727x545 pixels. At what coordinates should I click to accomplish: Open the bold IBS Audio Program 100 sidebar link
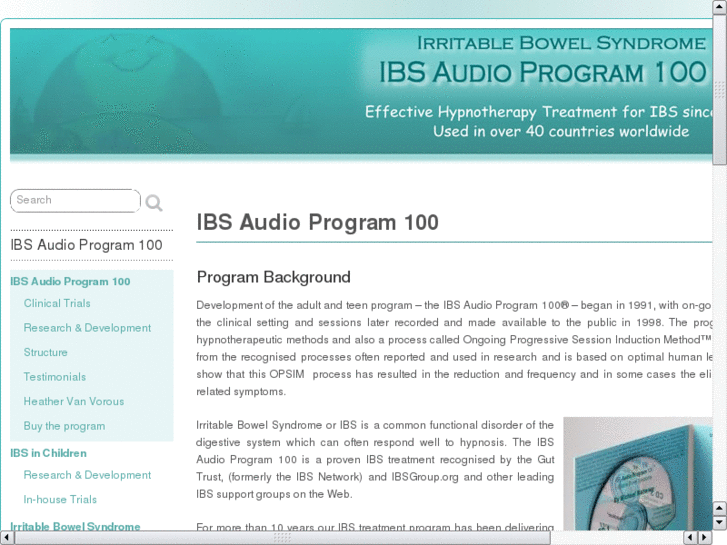70,282
